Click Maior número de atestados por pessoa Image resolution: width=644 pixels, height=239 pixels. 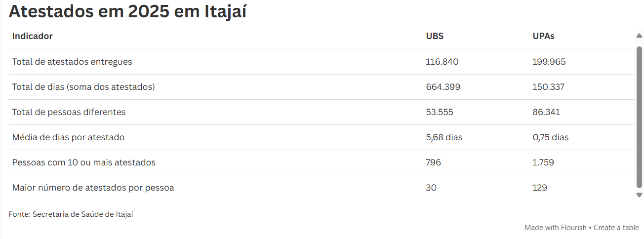tap(93, 188)
